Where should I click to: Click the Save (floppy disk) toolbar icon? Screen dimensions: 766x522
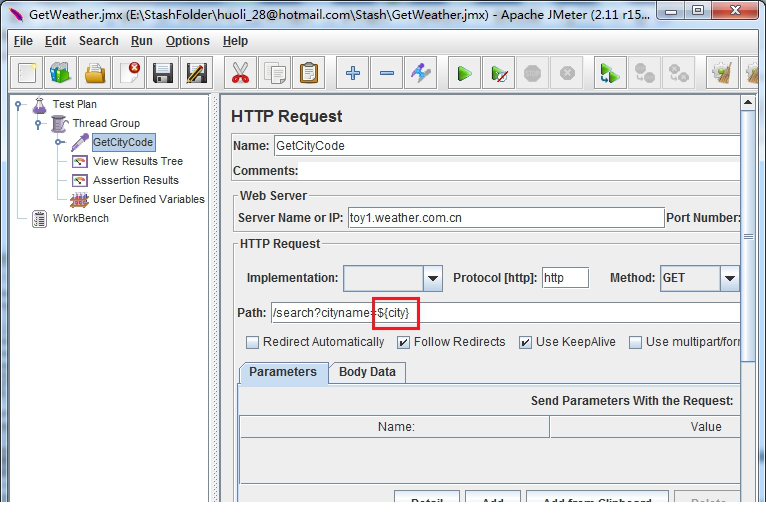coord(163,73)
